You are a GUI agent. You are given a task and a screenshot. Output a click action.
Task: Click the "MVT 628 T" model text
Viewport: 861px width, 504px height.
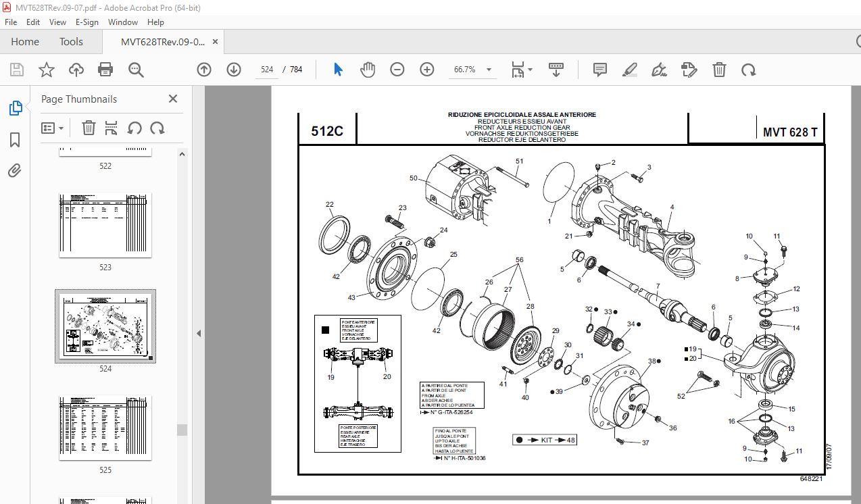790,132
